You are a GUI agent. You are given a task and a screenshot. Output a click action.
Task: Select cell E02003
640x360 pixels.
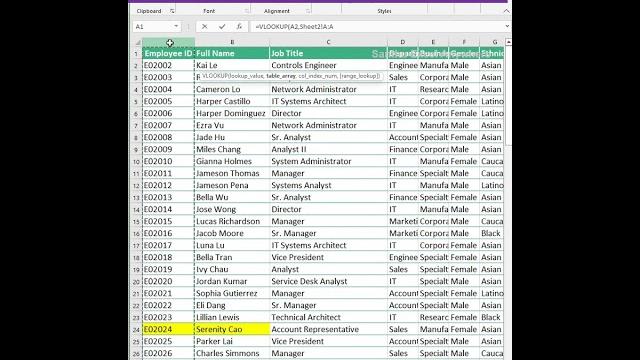coord(168,77)
